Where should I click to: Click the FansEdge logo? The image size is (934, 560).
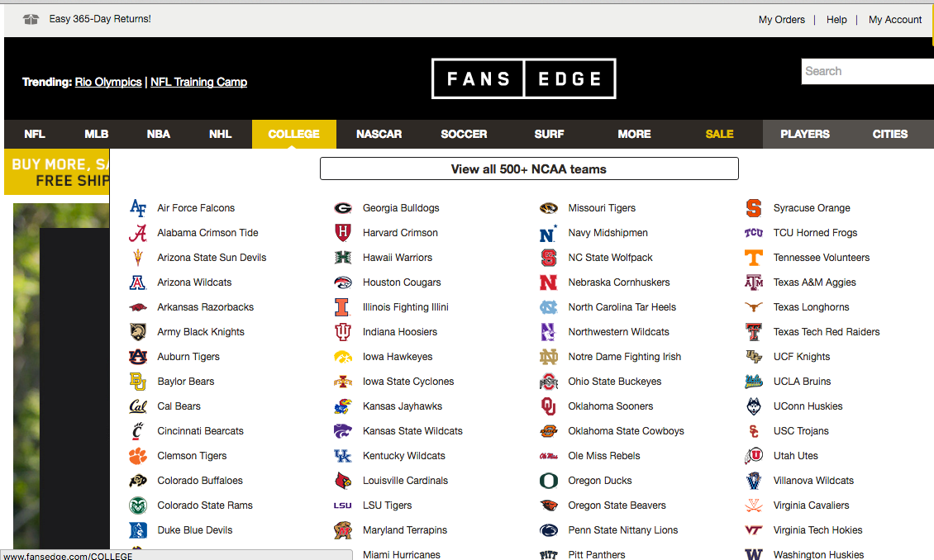tap(523, 78)
